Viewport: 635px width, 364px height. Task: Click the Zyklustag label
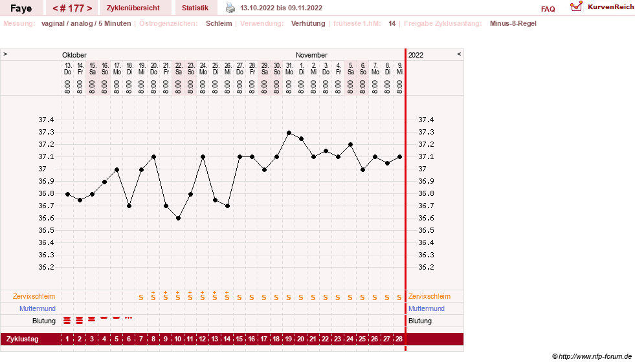pyautogui.click(x=22, y=339)
